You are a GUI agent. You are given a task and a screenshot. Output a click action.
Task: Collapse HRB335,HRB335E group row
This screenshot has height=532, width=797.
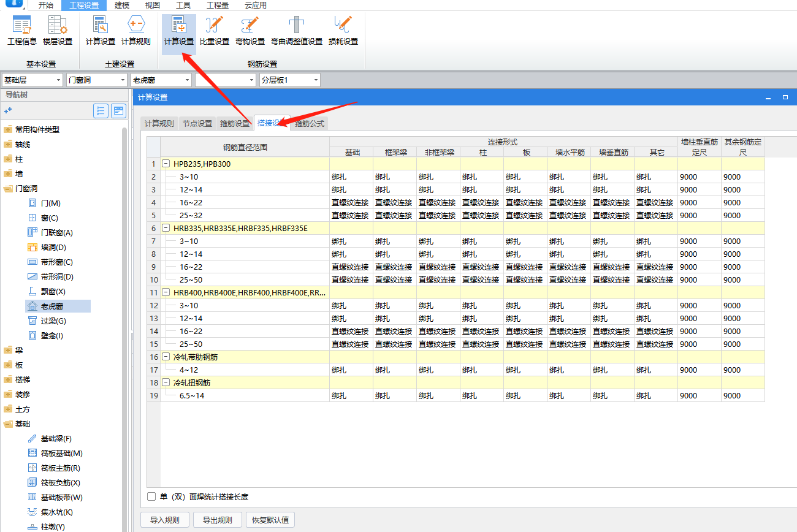pyautogui.click(x=166, y=229)
